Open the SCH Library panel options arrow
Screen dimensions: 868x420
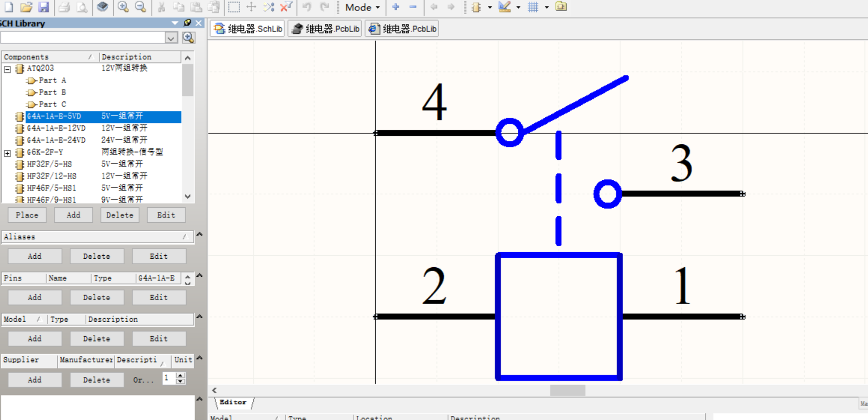175,23
